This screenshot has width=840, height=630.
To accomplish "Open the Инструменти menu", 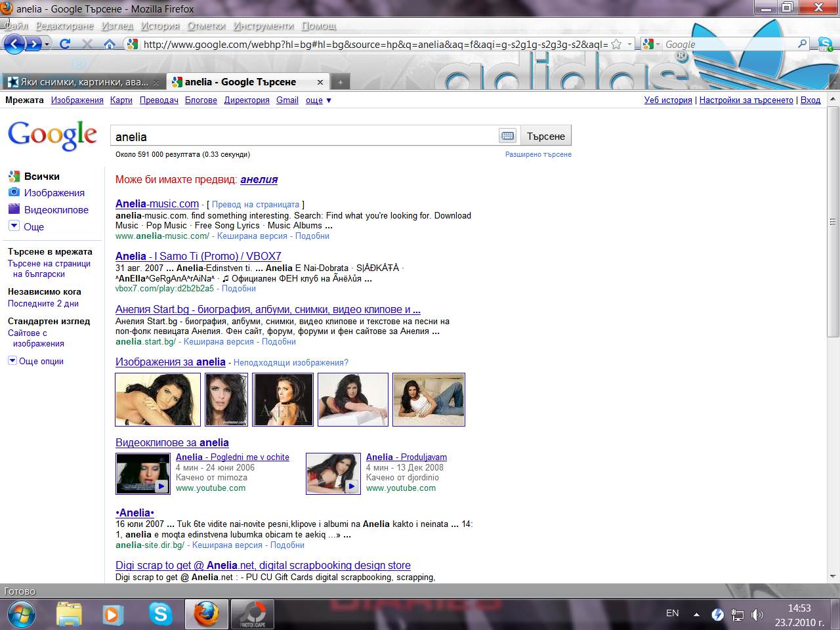I will tap(264, 26).
